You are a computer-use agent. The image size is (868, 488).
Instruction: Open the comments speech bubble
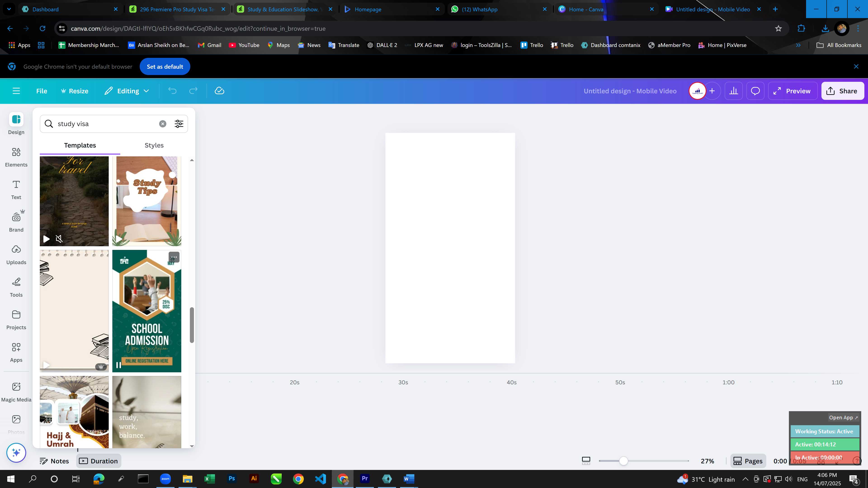pyautogui.click(x=755, y=91)
